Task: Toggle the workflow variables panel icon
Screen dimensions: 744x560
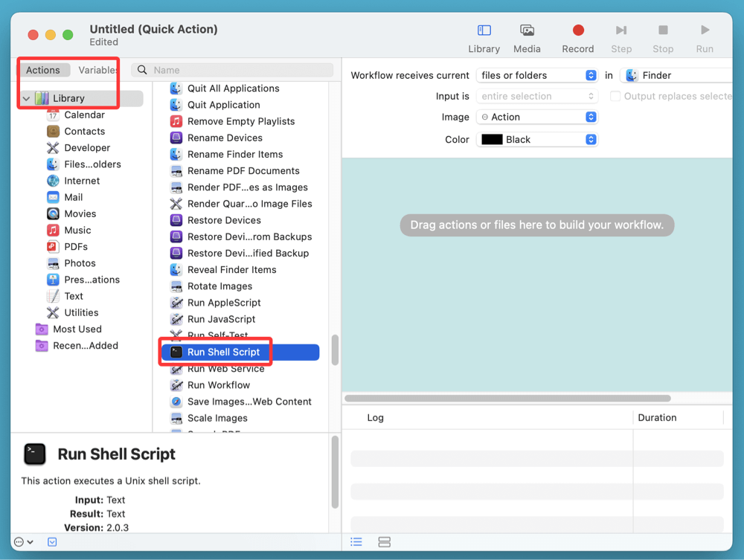Action: [x=52, y=542]
